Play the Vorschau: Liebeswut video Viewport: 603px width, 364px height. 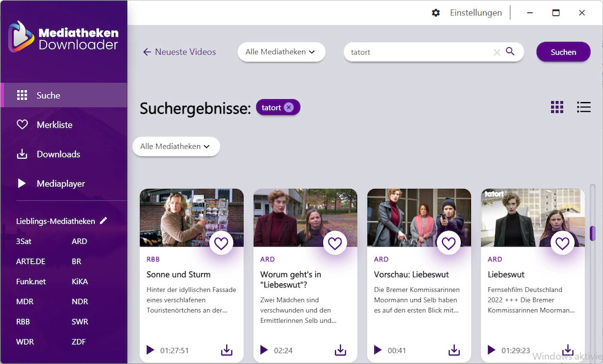point(377,350)
